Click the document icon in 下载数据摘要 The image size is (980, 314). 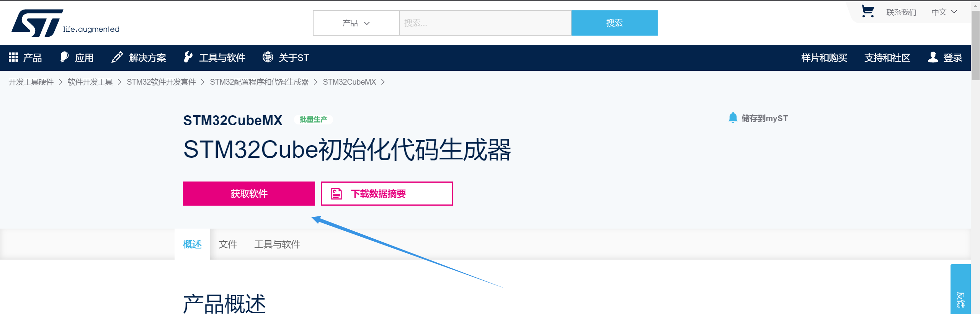pyautogui.click(x=336, y=194)
